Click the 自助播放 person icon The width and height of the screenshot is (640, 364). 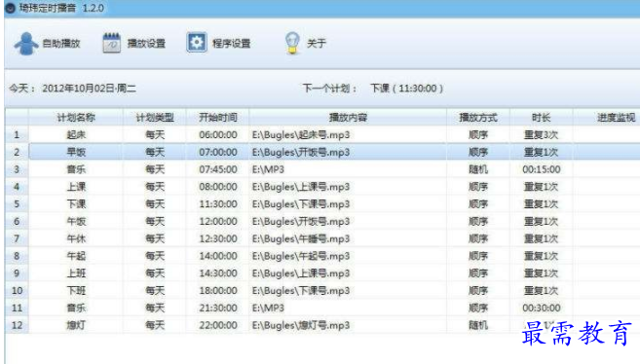pyautogui.click(x=26, y=43)
